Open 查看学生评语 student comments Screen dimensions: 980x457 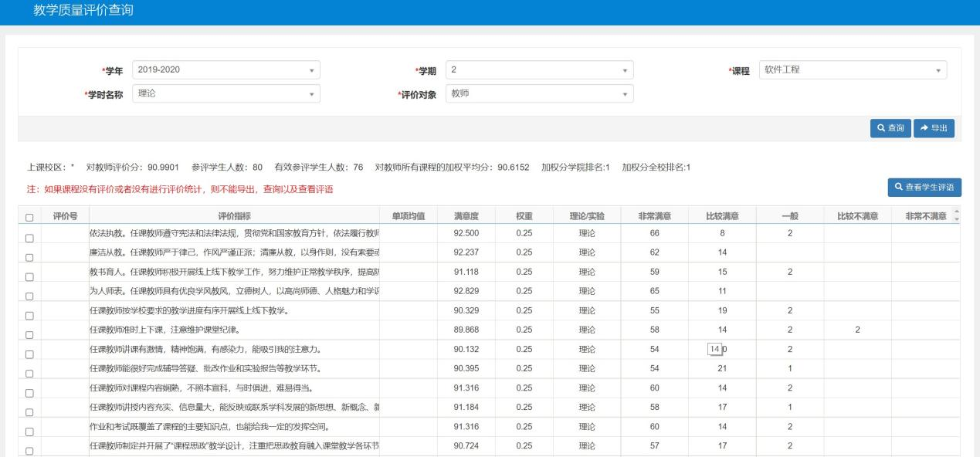click(x=924, y=187)
